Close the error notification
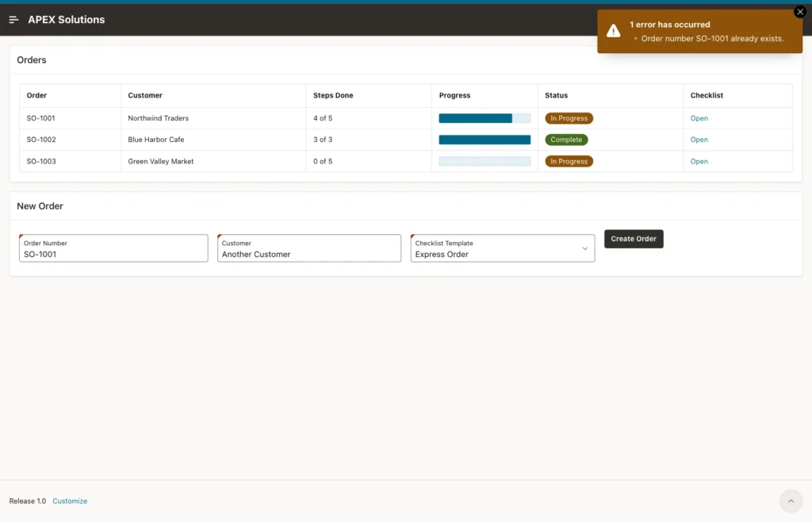This screenshot has width=812, height=522. click(x=800, y=11)
